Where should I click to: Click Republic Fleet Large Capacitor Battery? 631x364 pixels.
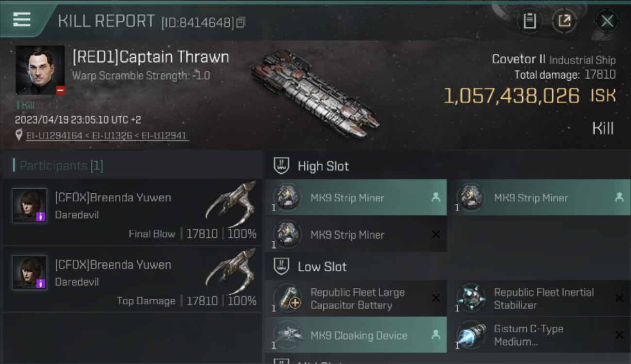click(x=355, y=298)
